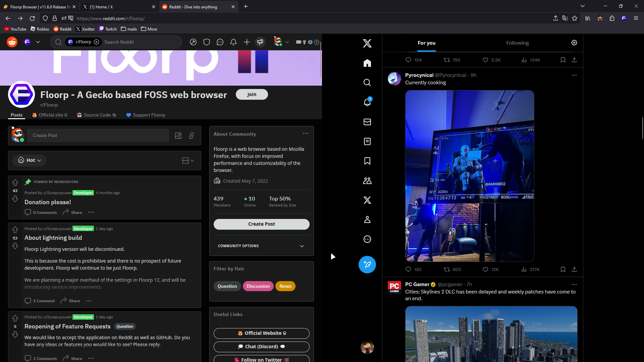
Task: Open more options for the "Donation please!" post
Action: (91, 212)
